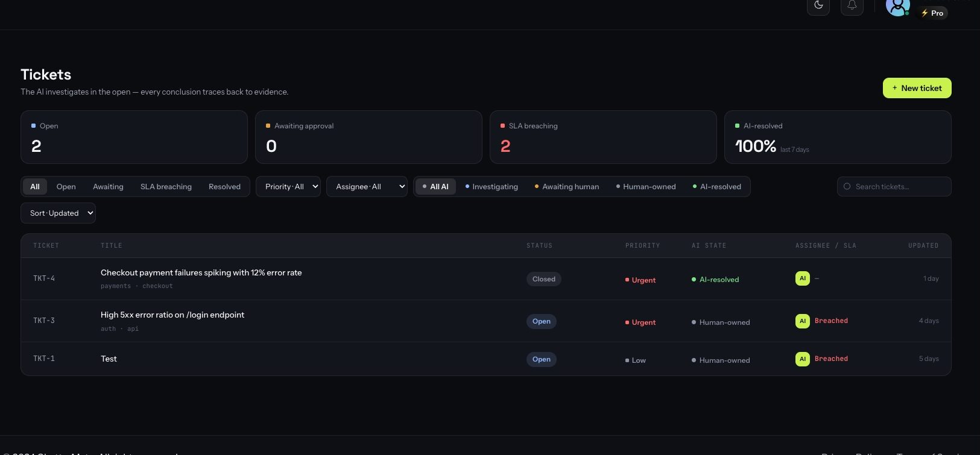Click AI-resolved state in TKT-4 row
This screenshot has height=455, width=980.
coord(715,280)
